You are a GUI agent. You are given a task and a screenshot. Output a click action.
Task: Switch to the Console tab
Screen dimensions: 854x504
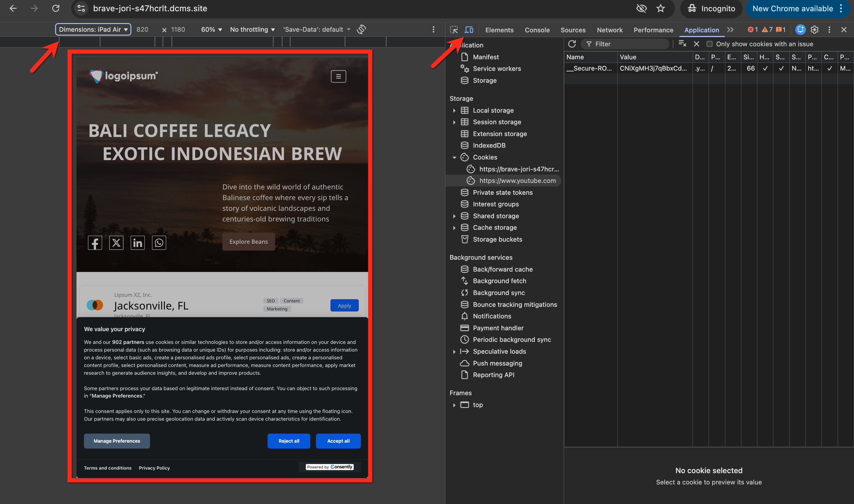coord(537,30)
